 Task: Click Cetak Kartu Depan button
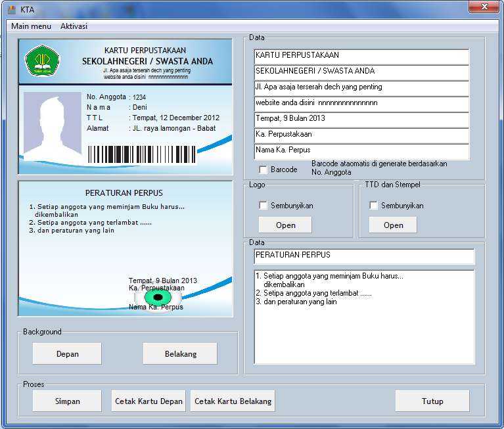pos(149,401)
